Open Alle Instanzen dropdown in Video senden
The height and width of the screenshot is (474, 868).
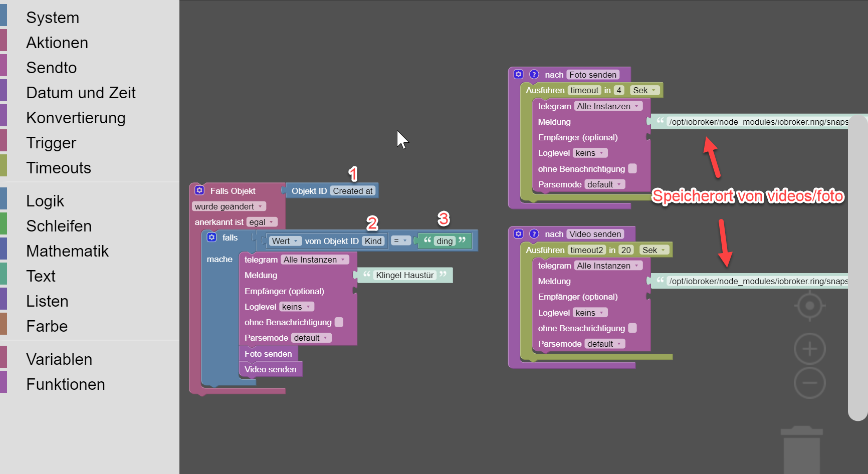(608, 266)
